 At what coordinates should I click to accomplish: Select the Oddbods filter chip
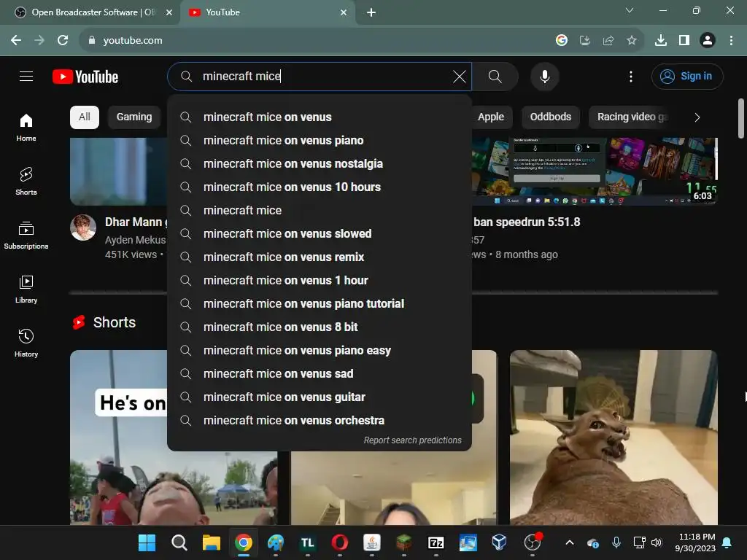click(x=550, y=117)
